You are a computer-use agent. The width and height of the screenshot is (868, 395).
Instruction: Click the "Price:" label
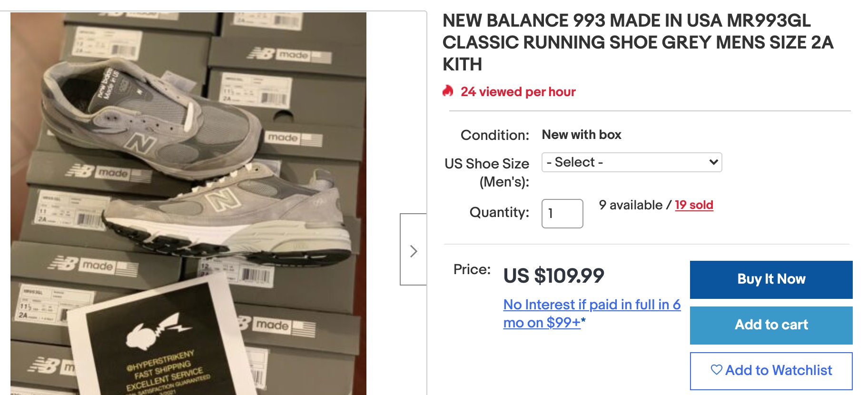click(x=472, y=269)
